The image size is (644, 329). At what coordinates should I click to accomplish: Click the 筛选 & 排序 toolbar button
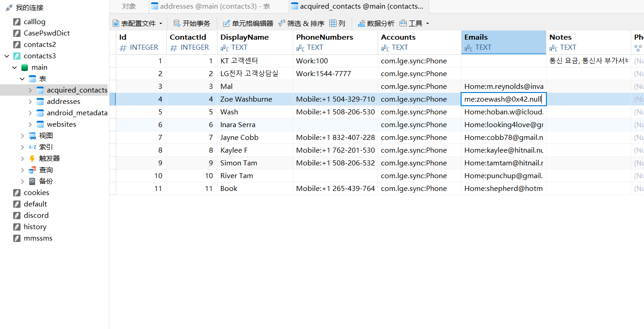[x=301, y=23]
